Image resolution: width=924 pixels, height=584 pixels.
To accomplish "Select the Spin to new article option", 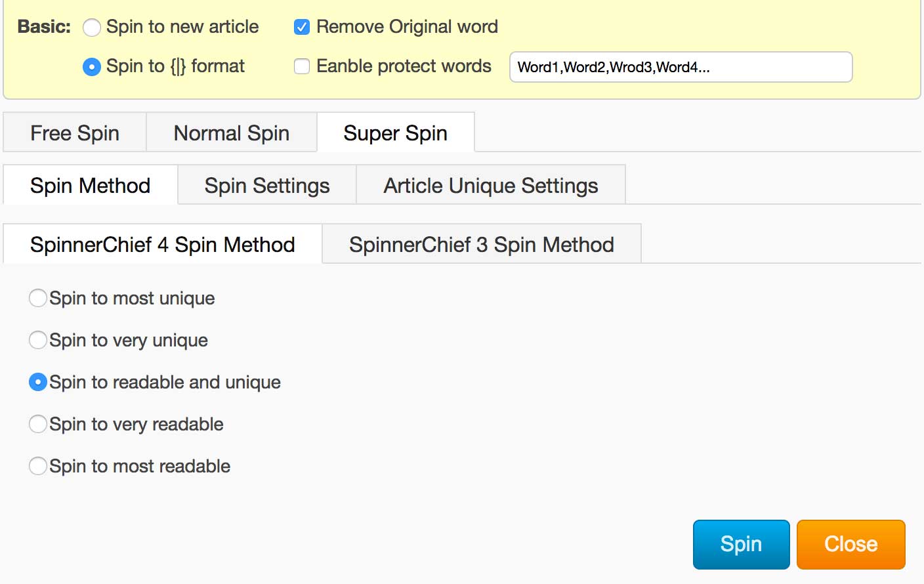I will (x=92, y=28).
